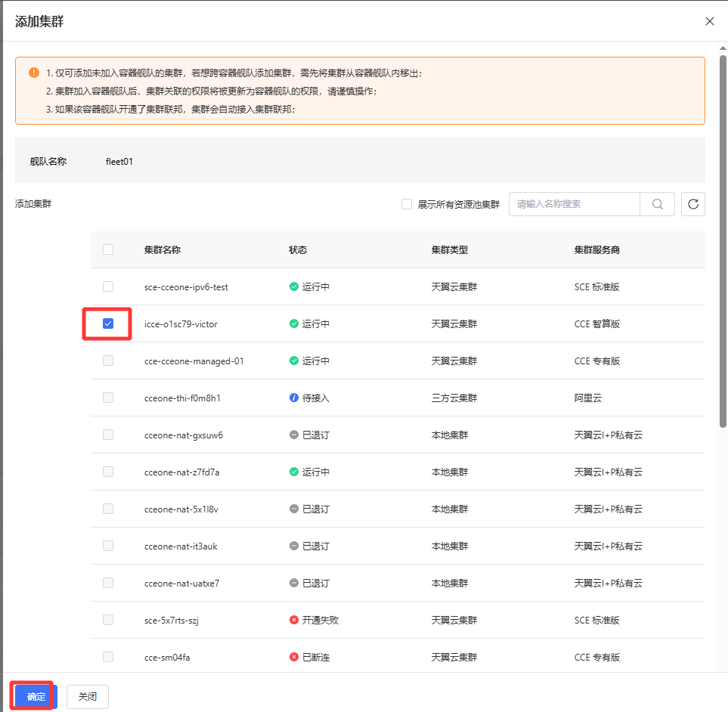Close the add cluster dialog with X
The width and height of the screenshot is (728, 712).
point(709,21)
